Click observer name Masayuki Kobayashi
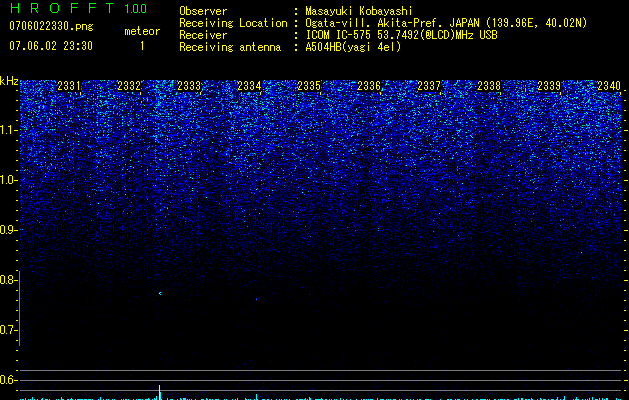Viewport: 629px width, 400px height. [x=359, y=11]
